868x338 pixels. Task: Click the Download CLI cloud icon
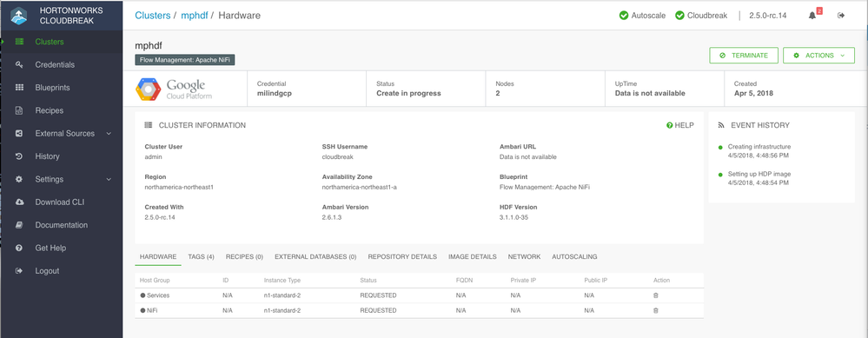click(19, 202)
